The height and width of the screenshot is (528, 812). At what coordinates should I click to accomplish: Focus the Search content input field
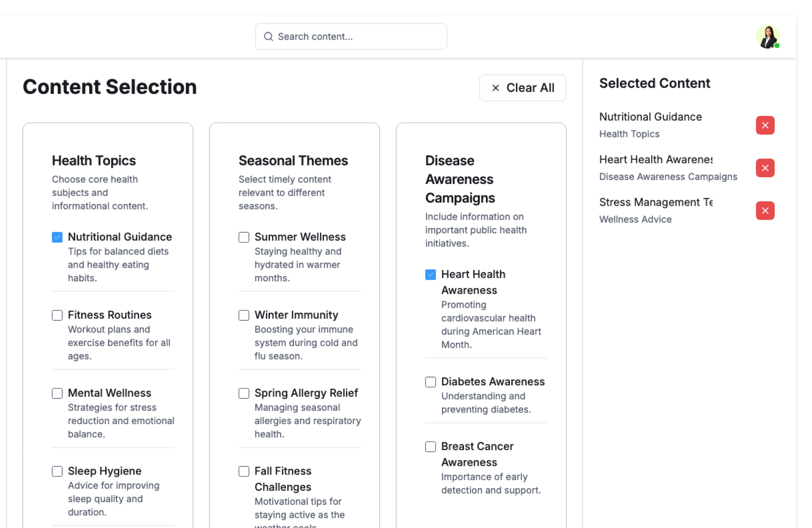pos(357,37)
